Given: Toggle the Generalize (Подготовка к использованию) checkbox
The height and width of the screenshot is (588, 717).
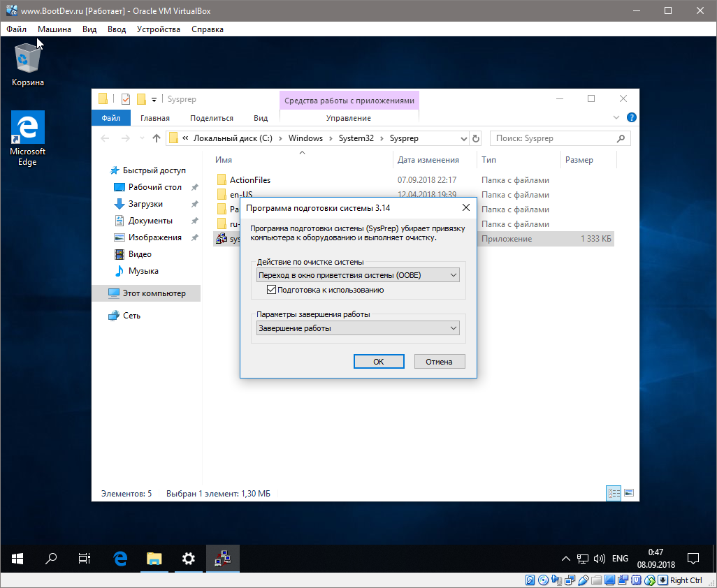Looking at the screenshot, I should pos(271,290).
